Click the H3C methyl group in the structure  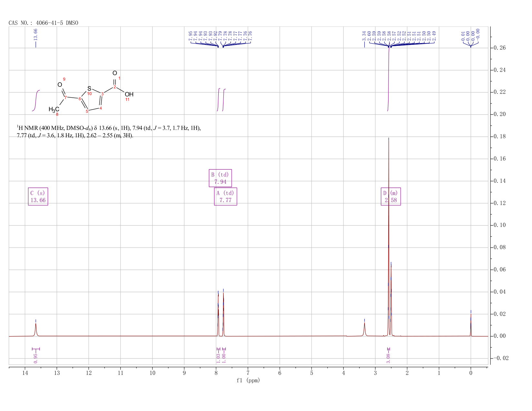[x=54, y=110]
